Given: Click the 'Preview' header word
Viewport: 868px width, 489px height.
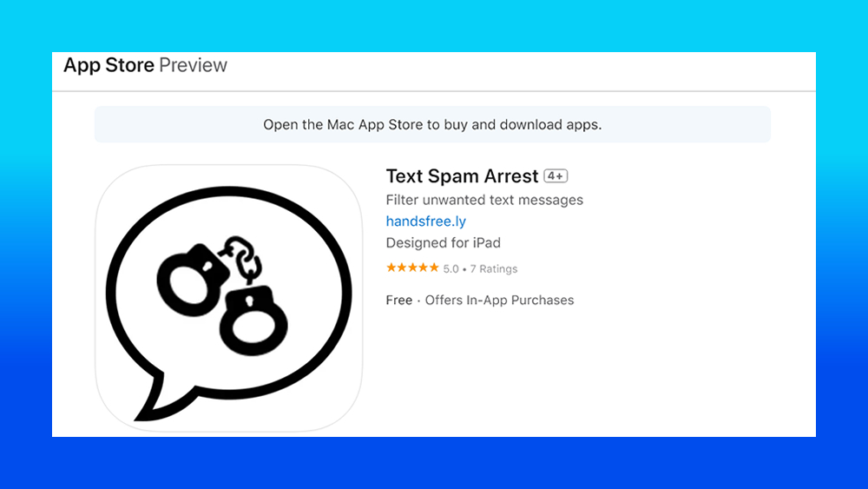Looking at the screenshot, I should tap(194, 65).
